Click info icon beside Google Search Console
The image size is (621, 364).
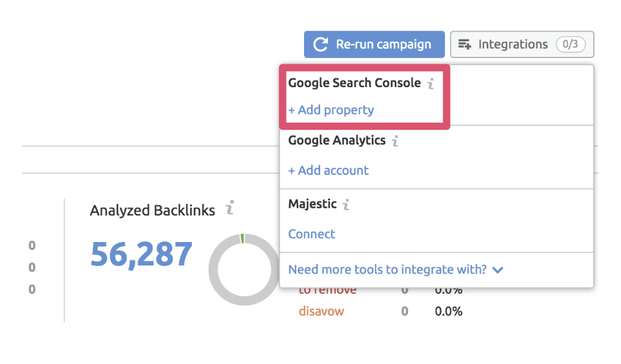pyautogui.click(x=431, y=83)
